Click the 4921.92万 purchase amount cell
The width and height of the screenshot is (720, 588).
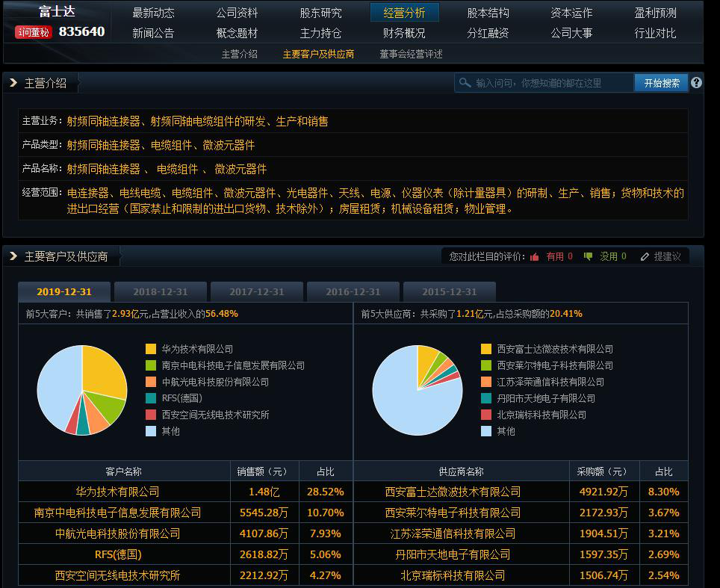(x=603, y=492)
